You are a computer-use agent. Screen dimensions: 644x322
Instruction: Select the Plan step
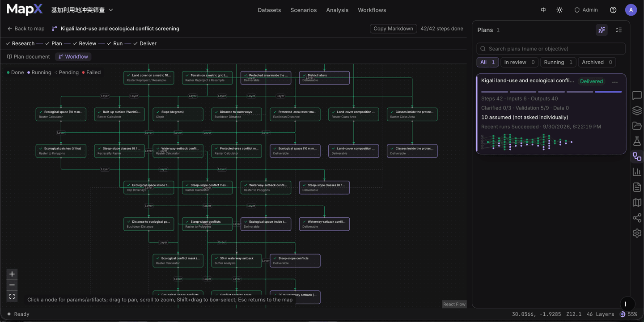tap(54, 43)
